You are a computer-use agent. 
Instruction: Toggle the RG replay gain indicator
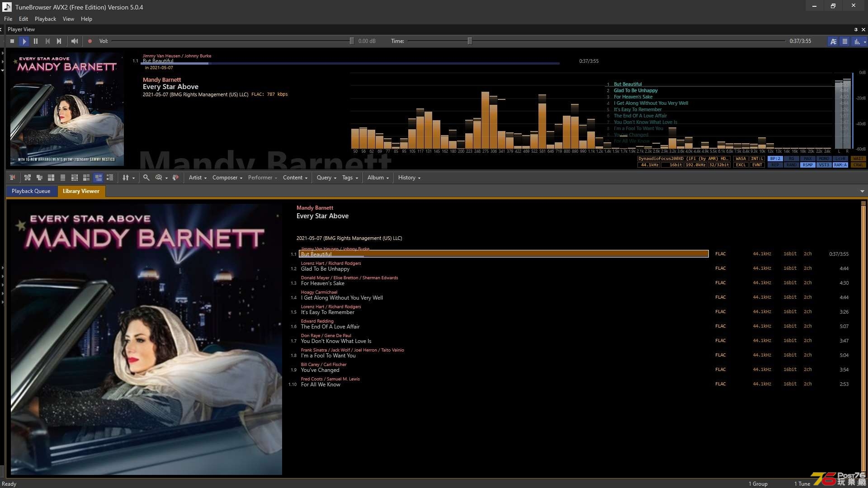(x=791, y=159)
